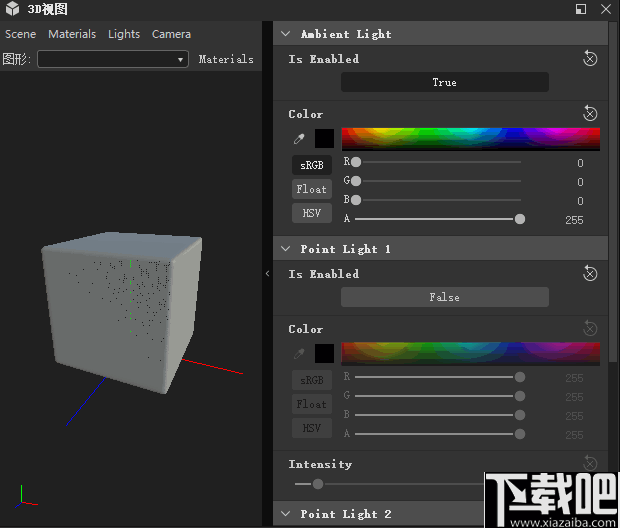Click Point Light 1 color spectrum bar

[471, 354]
